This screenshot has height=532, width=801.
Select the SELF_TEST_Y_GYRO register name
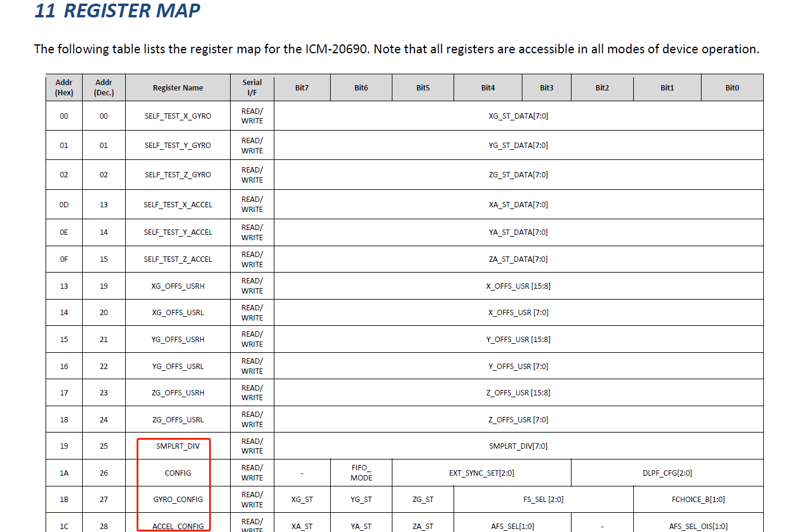(178, 145)
